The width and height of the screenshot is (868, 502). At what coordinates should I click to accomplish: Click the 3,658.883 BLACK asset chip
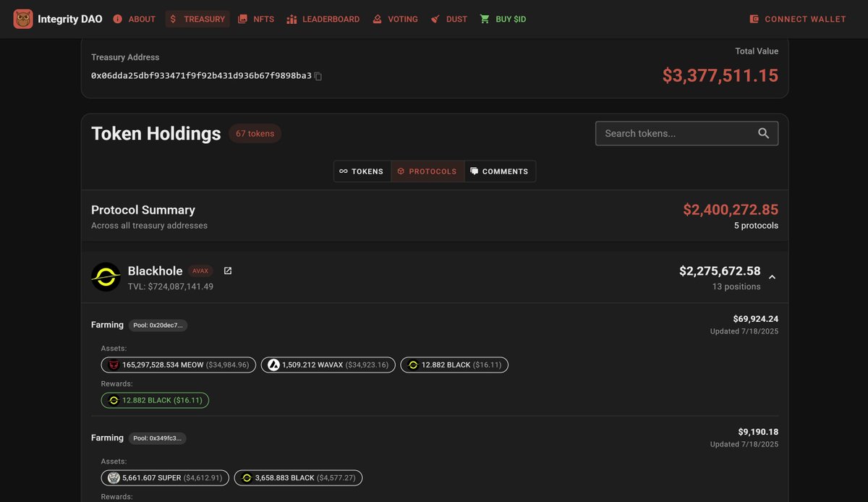coord(299,477)
